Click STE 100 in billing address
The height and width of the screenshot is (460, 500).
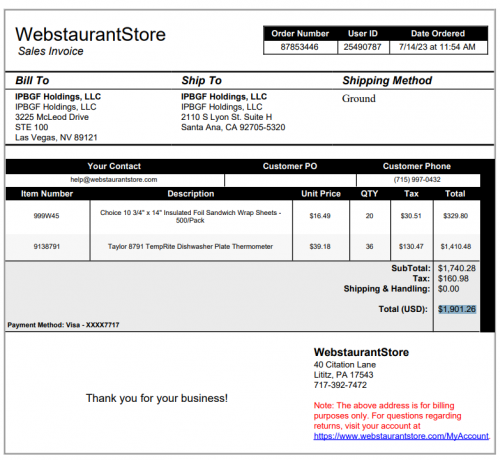pos(32,127)
